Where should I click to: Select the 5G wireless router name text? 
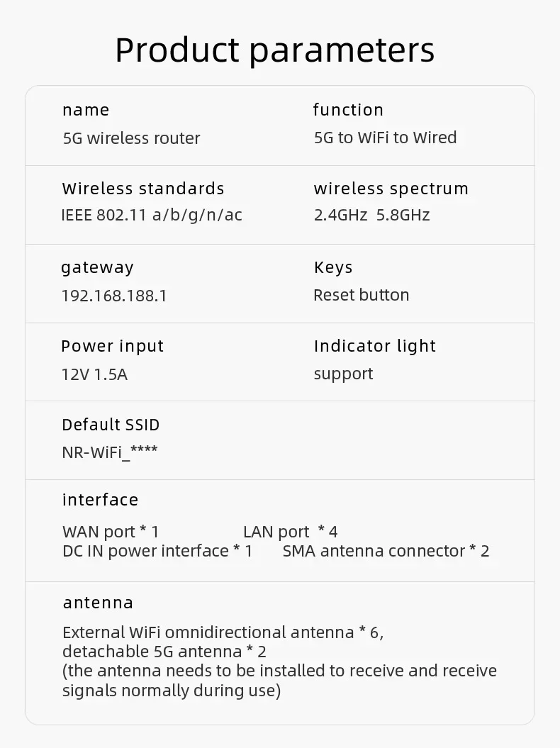click(x=131, y=138)
